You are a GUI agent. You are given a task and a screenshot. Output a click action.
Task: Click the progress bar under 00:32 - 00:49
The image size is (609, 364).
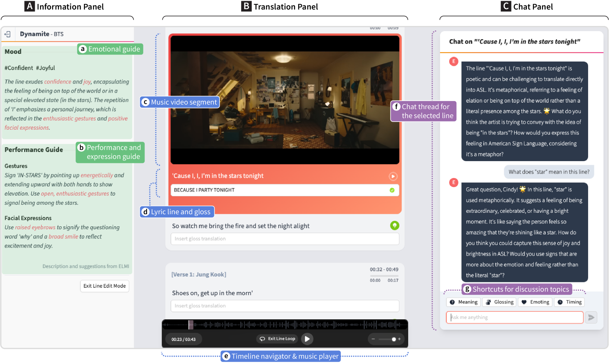click(x=384, y=276)
